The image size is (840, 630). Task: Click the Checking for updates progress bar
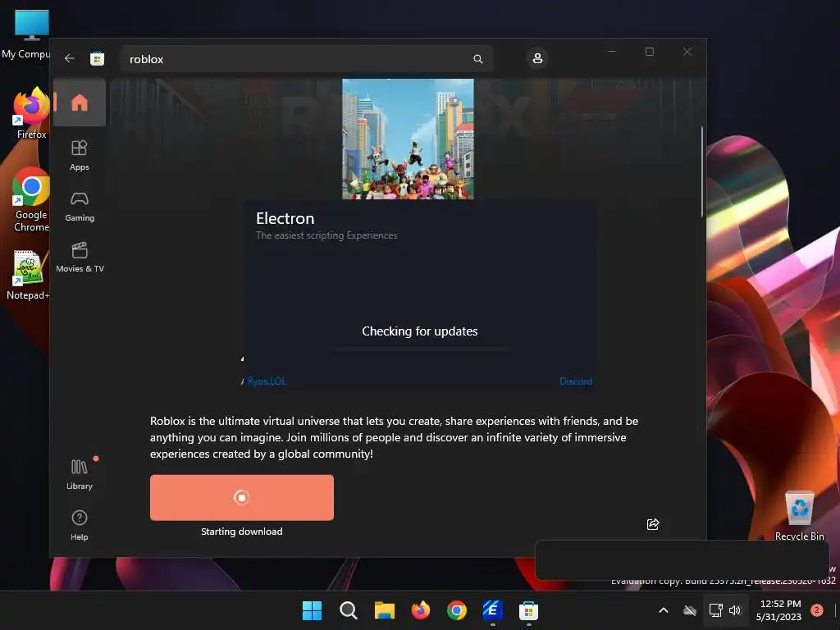(x=419, y=348)
